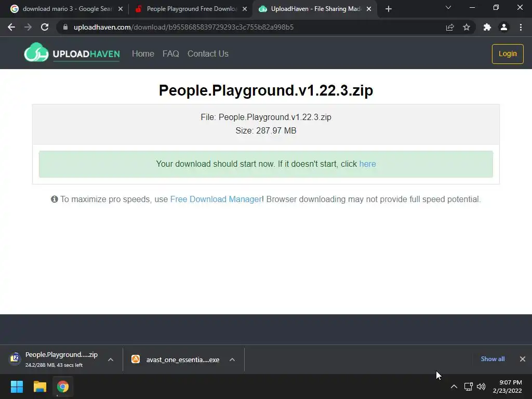Click the 'File: People.Playground.v1.22.3.zip' line
Viewport: 532px width, 399px height.
pyautogui.click(x=266, y=117)
